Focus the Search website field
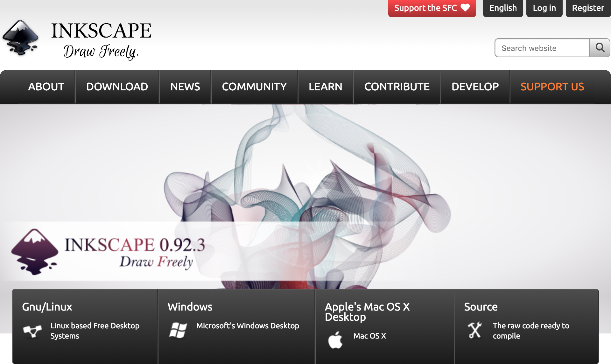611x364 pixels. [x=542, y=48]
